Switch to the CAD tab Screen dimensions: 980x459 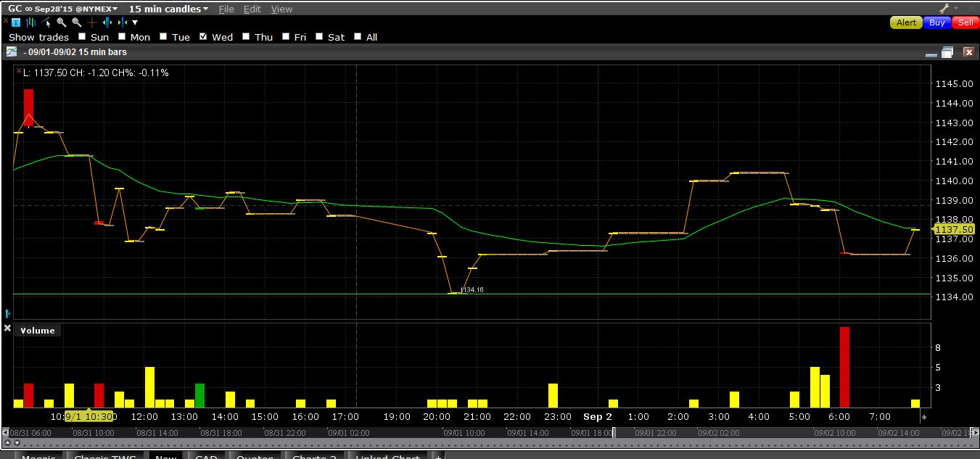(206, 455)
